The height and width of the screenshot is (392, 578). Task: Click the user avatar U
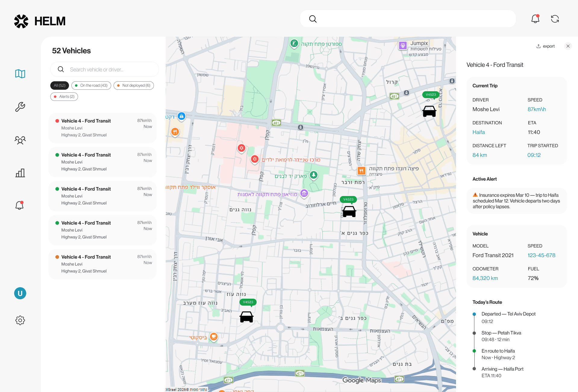(20, 293)
